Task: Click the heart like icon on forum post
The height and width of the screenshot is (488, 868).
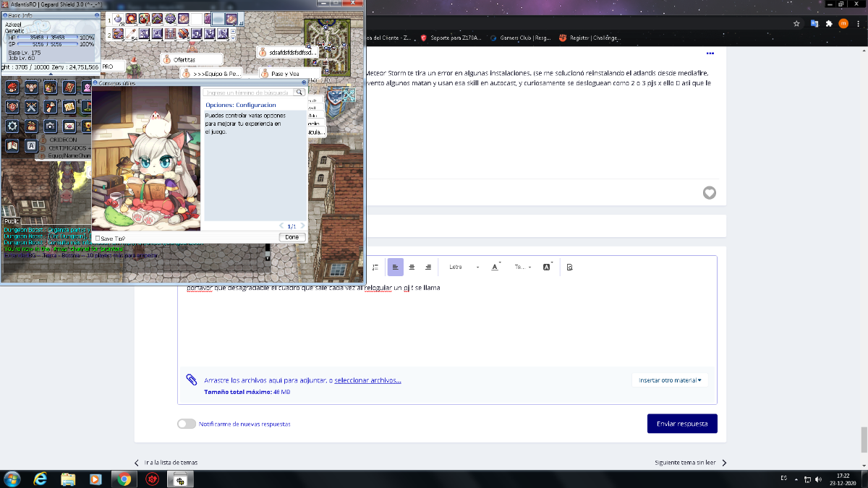Action: [710, 193]
